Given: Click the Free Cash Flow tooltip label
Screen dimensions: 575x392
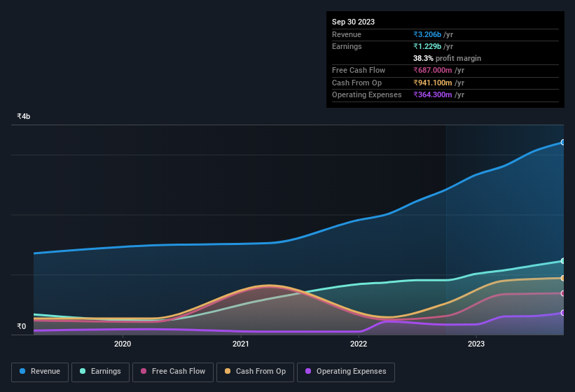Looking at the screenshot, I should 359,70.
